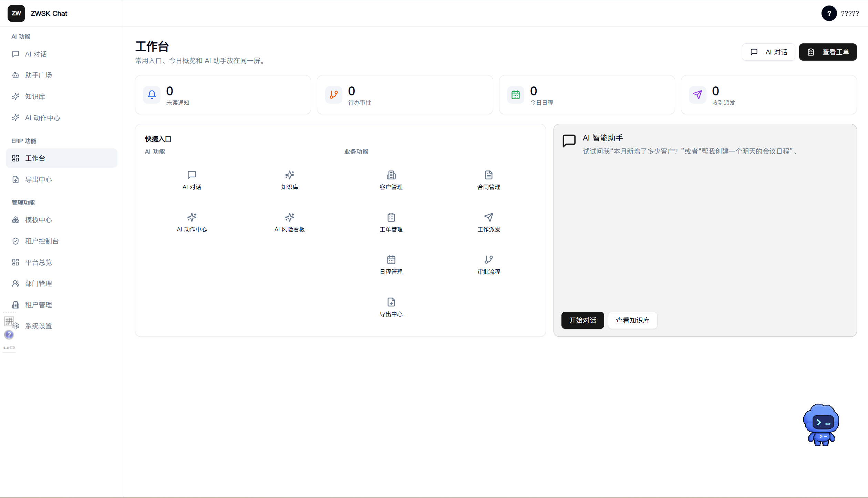The height and width of the screenshot is (498, 868).
Task: Open 日程管理 shortcut icon
Action: 391,260
